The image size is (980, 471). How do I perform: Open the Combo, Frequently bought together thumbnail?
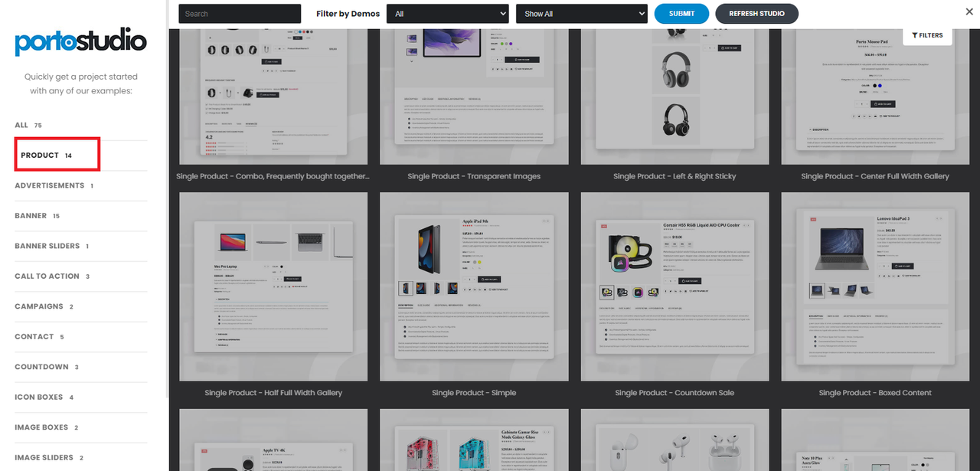click(273, 96)
